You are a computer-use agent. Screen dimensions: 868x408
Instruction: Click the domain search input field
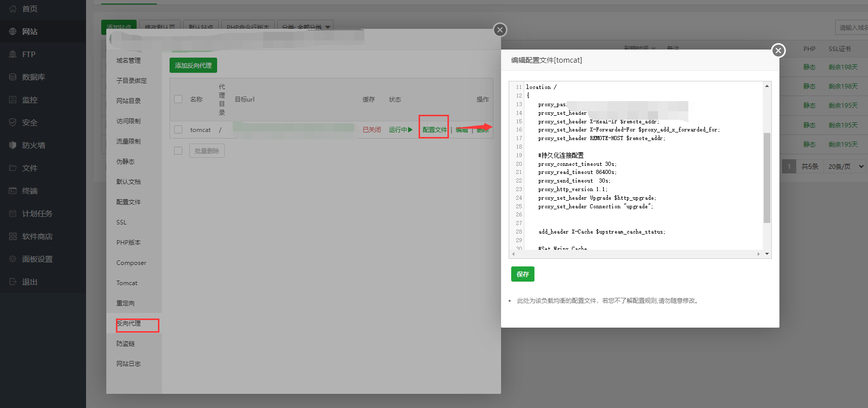point(852,27)
